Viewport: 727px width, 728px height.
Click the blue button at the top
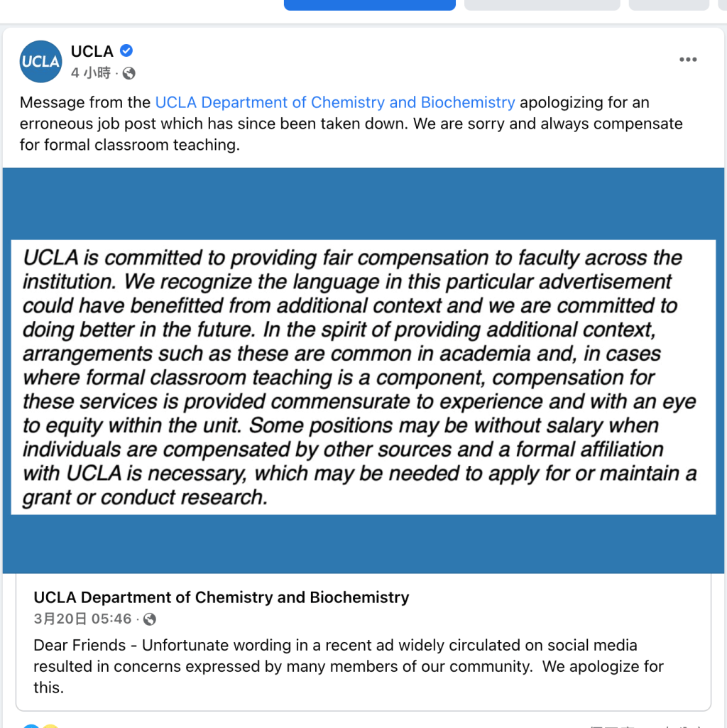[x=370, y=5]
